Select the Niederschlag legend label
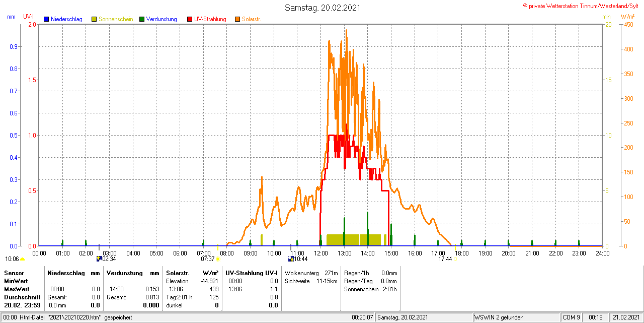This screenshot has width=644, height=323. [66, 19]
